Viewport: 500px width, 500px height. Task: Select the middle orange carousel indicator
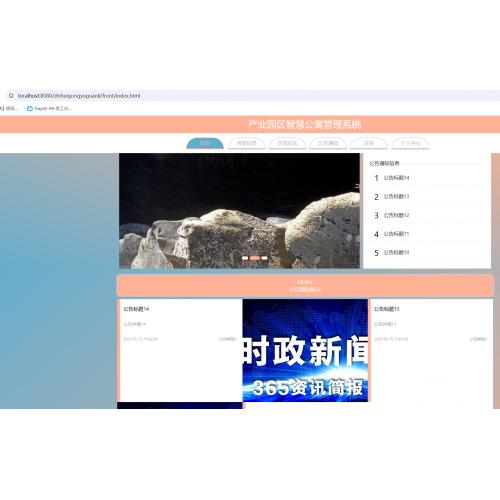[255, 258]
